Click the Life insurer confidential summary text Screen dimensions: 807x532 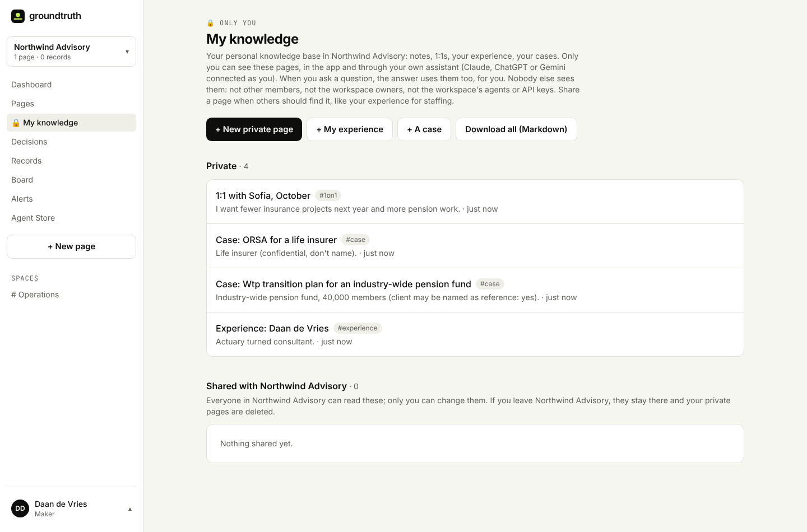pyautogui.click(x=286, y=253)
